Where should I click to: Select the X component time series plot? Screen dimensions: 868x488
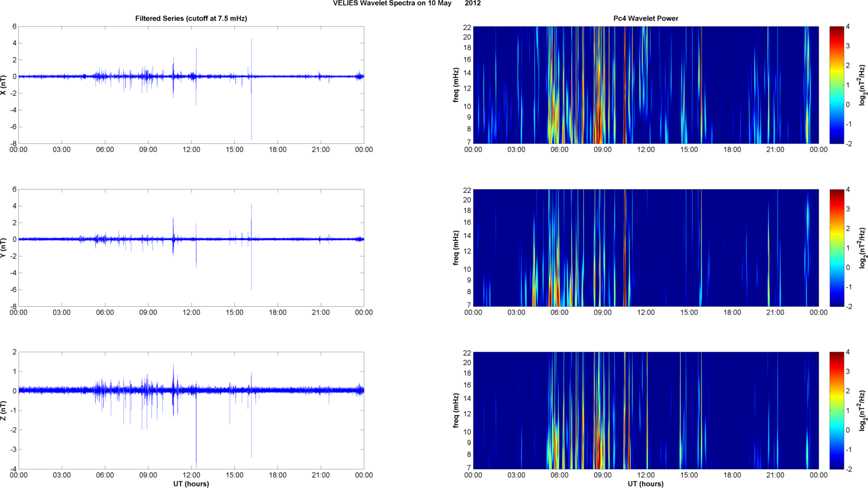tap(191, 85)
